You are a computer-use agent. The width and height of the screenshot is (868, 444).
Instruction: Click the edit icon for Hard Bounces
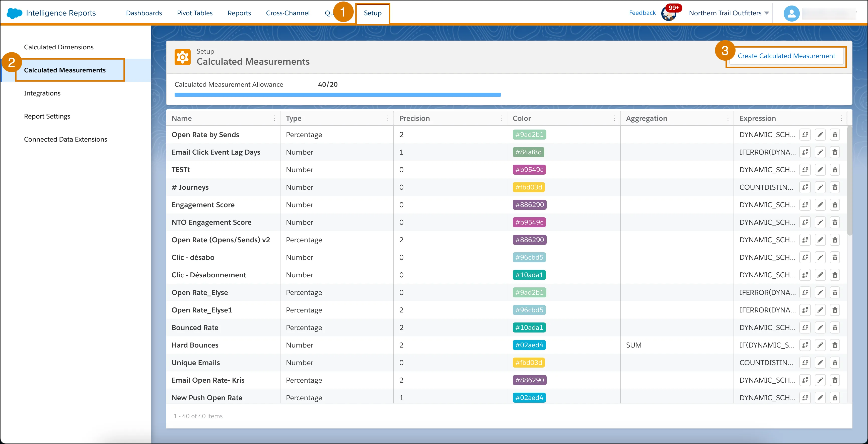point(820,345)
